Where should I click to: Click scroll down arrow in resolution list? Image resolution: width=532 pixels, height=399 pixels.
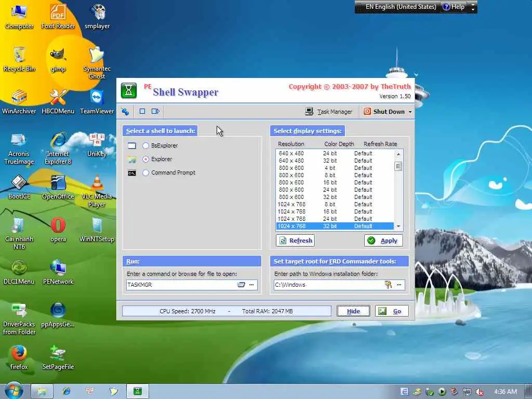[x=398, y=227]
